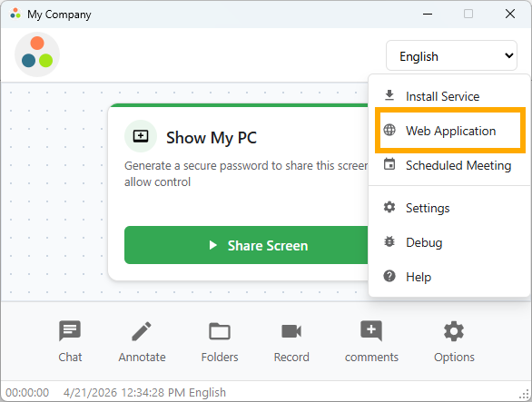Image resolution: width=532 pixels, height=402 pixels.
Task: Open Settings from the options menu
Action: pos(449,208)
